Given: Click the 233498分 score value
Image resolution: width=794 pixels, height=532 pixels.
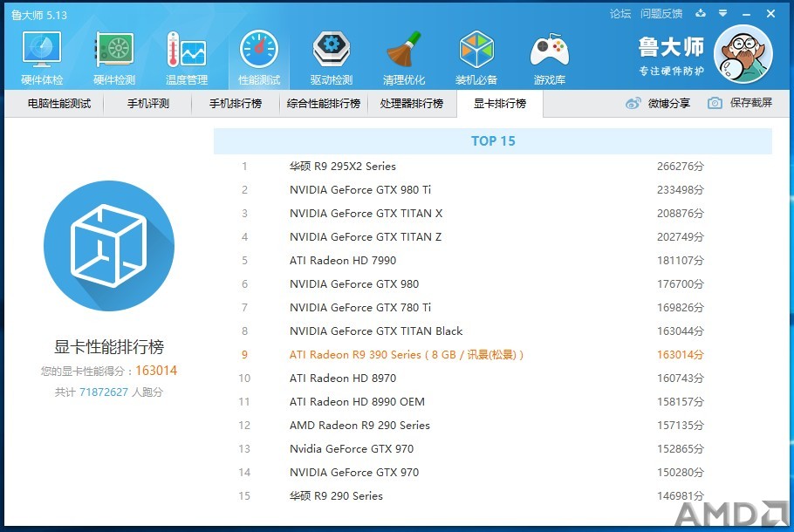Looking at the screenshot, I should (x=680, y=190).
